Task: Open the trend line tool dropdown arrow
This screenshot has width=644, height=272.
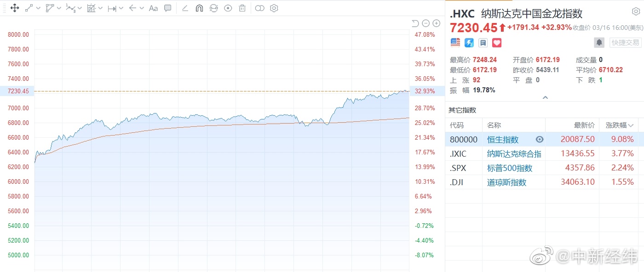Action: click(x=38, y=8)
